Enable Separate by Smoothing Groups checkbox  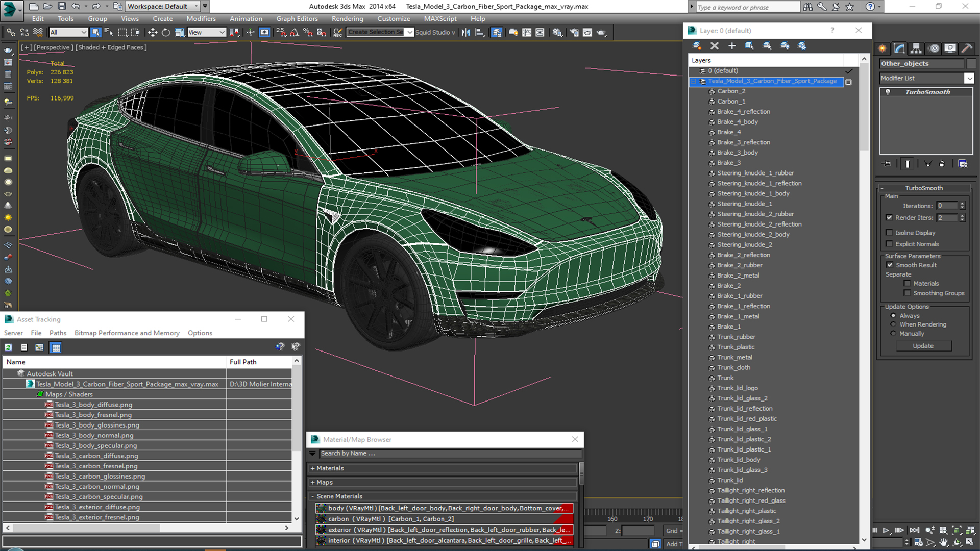click(907, 293)
